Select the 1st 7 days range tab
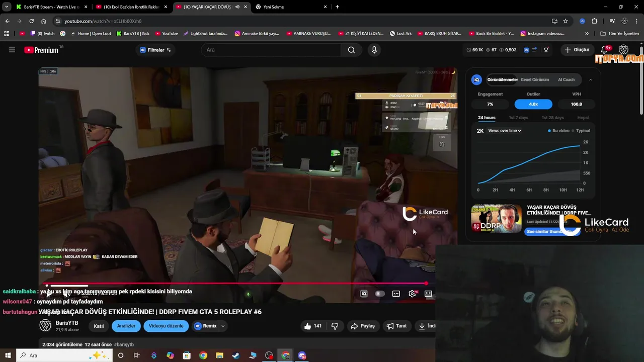644x362 pixels. coord(518,118)
